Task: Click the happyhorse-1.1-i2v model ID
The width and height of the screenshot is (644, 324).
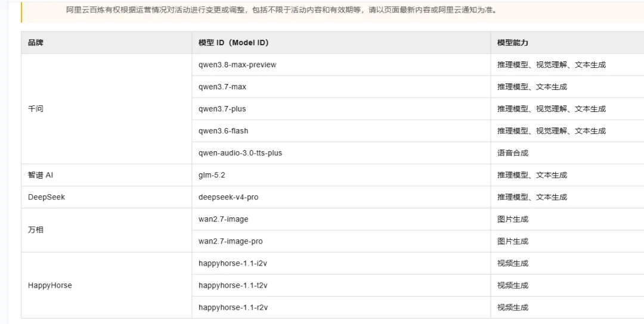Action: (x=233, y=263)
